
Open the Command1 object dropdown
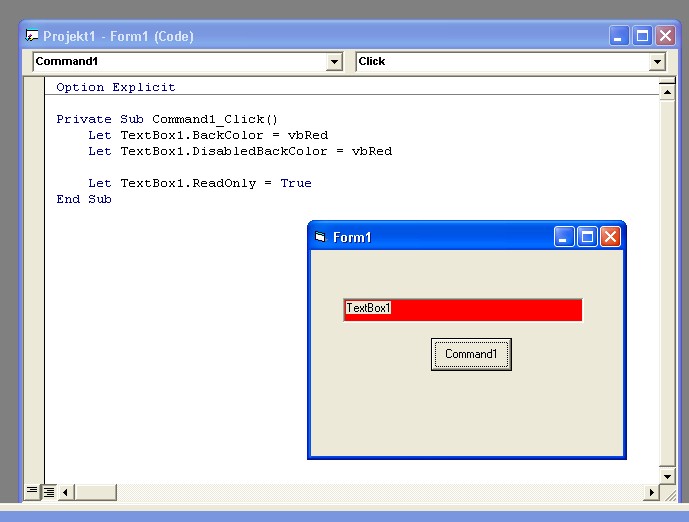[335, 62]
